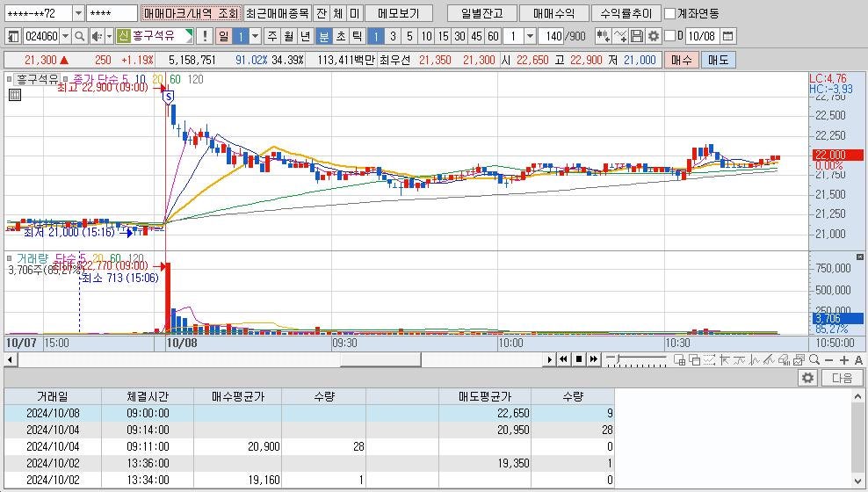Image resolution: width=868 pixels, height=492 pixels.
Task: Select the 분 minute period toggle
Action: point(324,36)
